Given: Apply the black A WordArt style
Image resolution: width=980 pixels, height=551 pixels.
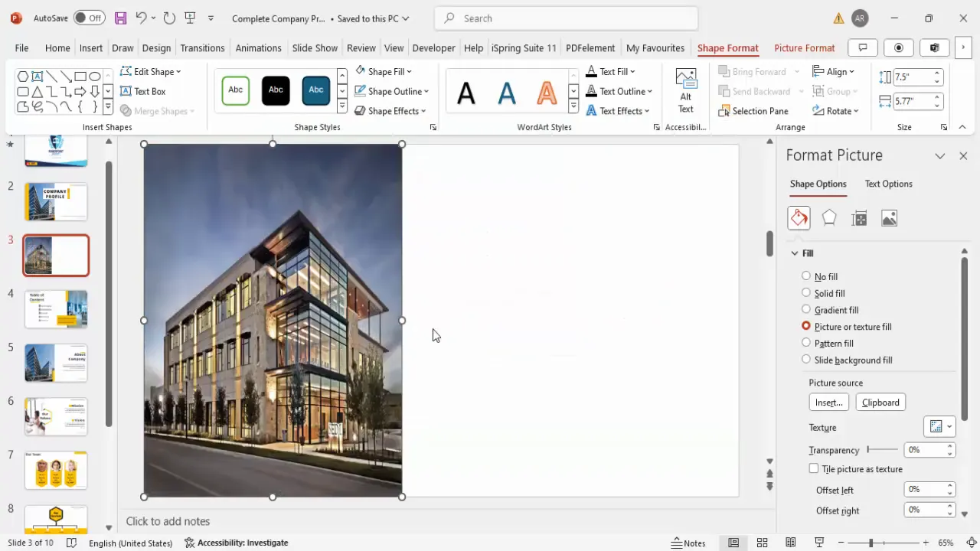Looking at the screenshot, I should click(466, 93).
